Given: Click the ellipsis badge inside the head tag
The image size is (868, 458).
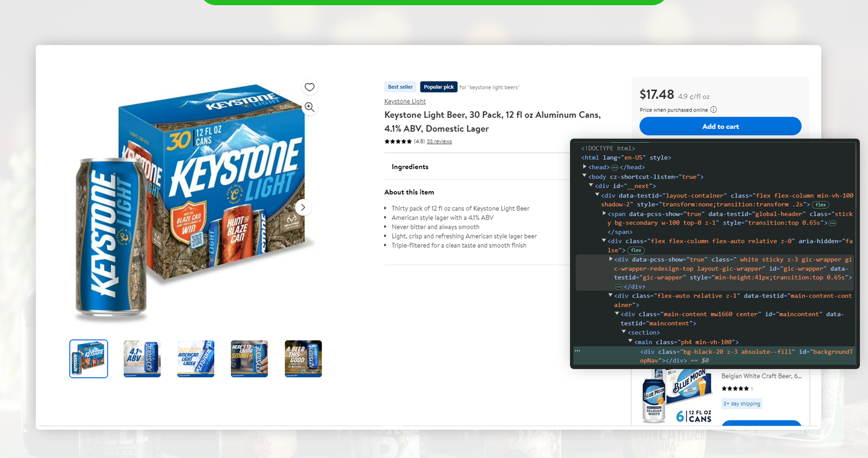Looking at the screenshot, I should [614, 167].
